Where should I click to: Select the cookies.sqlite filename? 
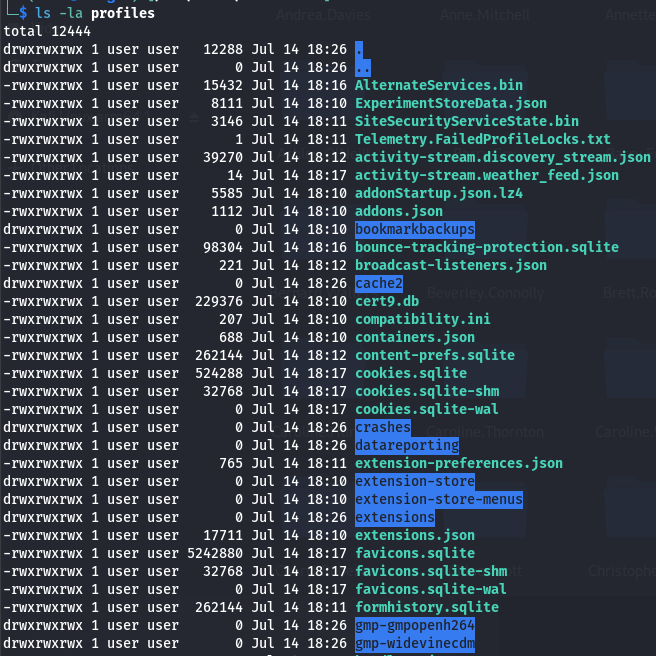pos(411,373)
